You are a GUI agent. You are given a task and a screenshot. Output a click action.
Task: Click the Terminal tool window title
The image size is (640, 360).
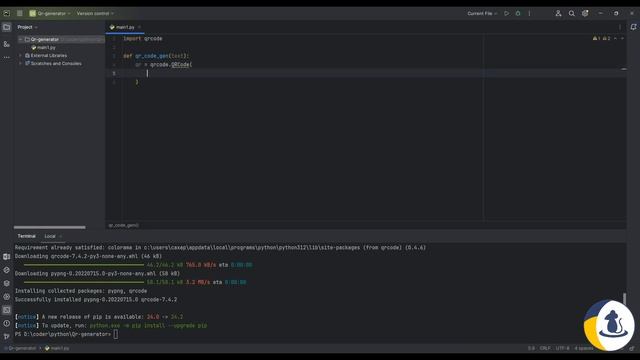point(27,236)
